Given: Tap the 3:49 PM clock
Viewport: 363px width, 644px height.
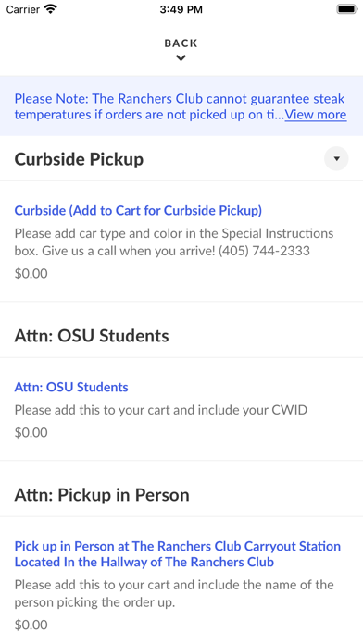Looking at the screenshot, I should click(181, 9).
